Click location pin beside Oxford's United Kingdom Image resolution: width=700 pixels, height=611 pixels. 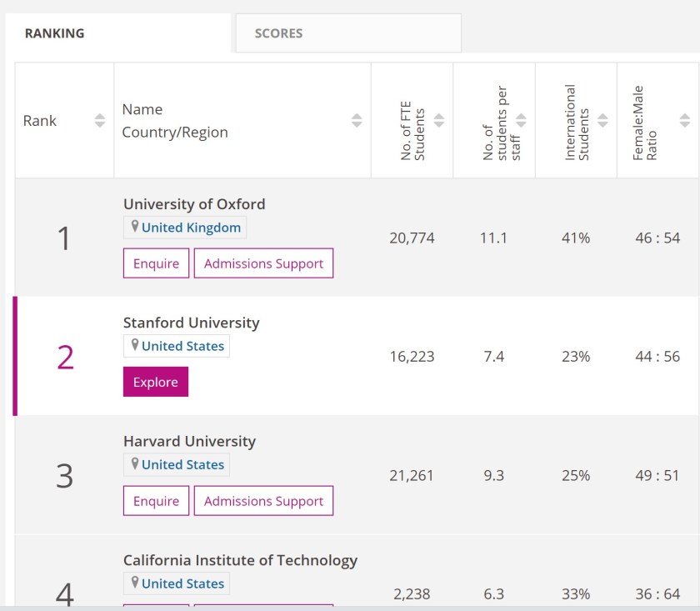pos(133,227)
